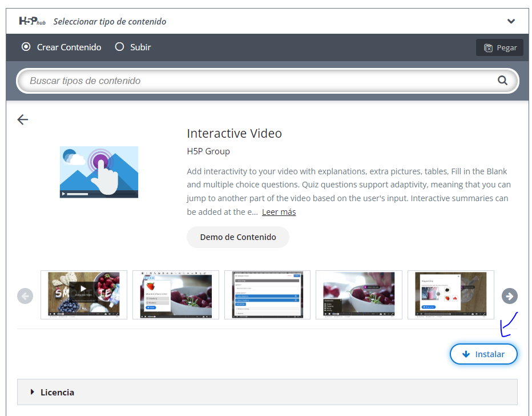
Task: Click the grayed-out left carousel arrow
Action: click(25, 296)
